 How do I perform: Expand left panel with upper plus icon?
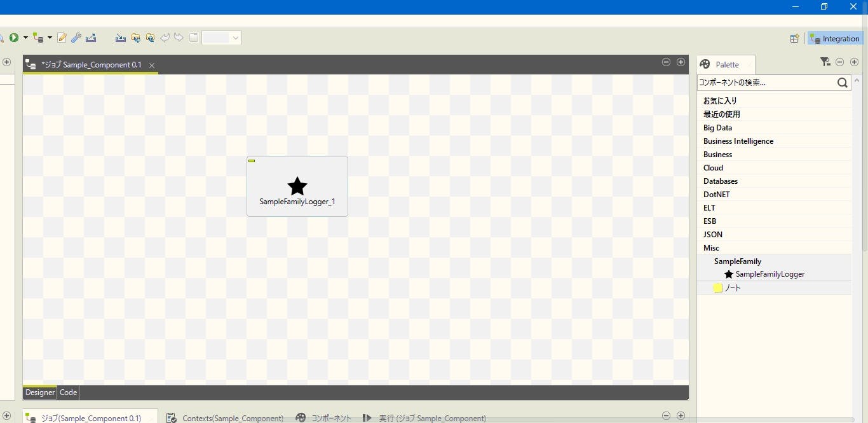pyautogui.click(x=6, y=62)
